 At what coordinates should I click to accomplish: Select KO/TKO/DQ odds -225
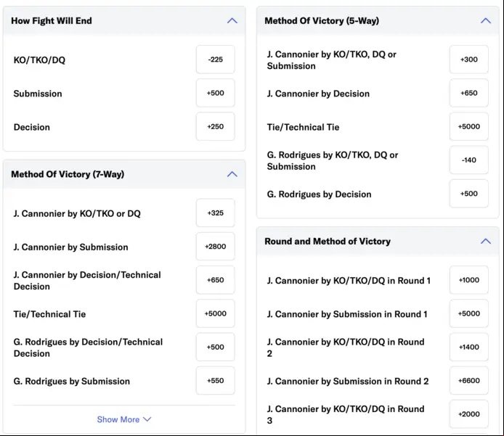coord(216,59)
